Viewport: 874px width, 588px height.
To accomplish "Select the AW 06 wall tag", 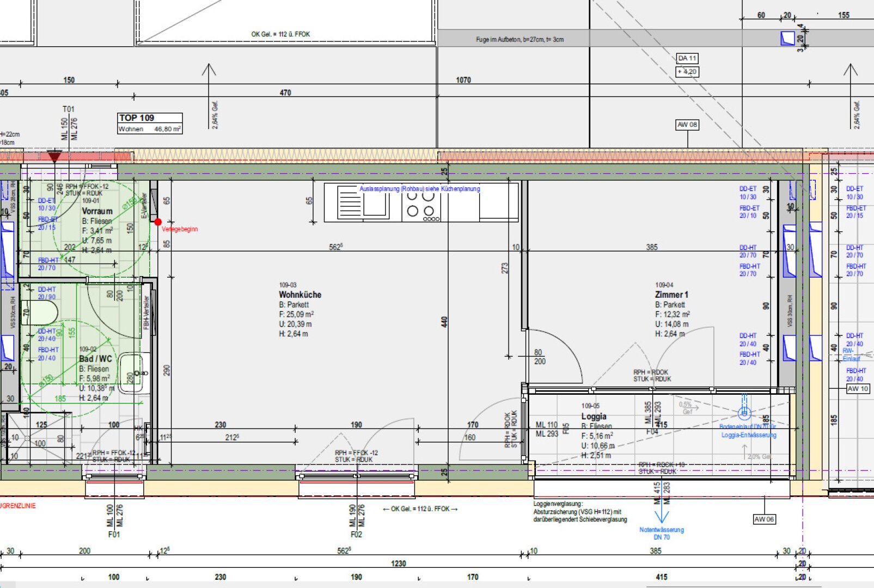I will pos(764,519).
